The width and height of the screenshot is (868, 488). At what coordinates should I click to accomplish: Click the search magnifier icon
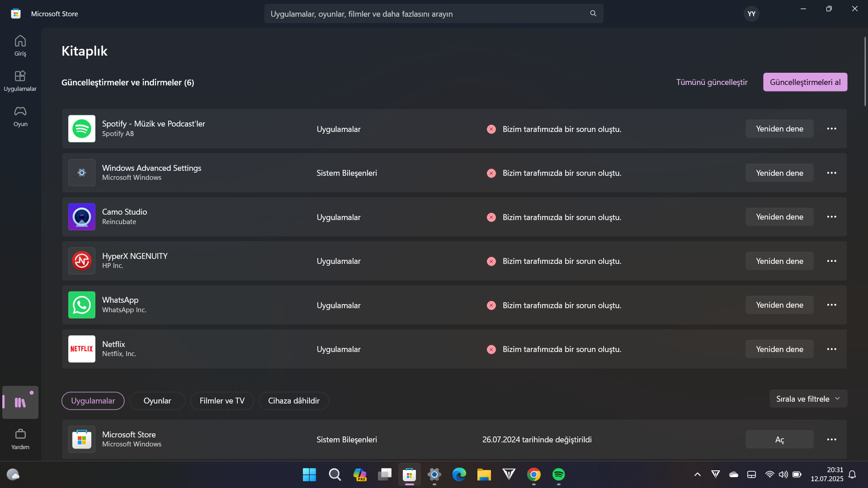tap(593, 14)
